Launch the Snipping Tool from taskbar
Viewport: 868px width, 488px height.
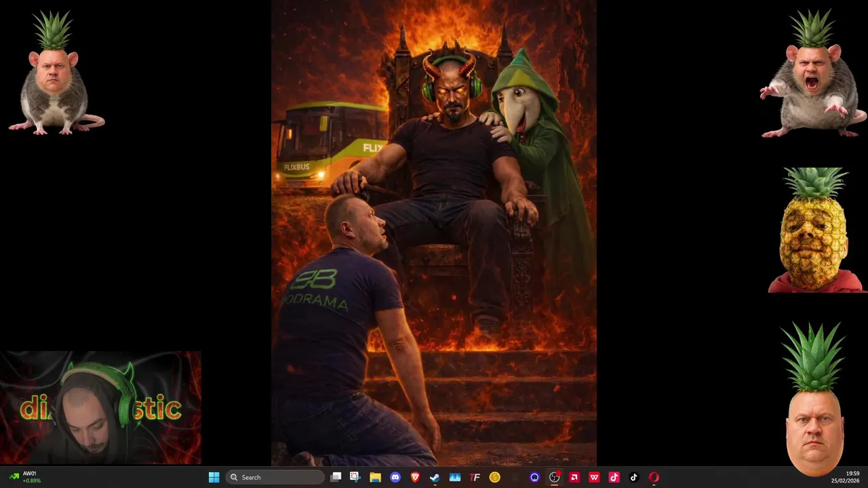(x=355, y=477)
